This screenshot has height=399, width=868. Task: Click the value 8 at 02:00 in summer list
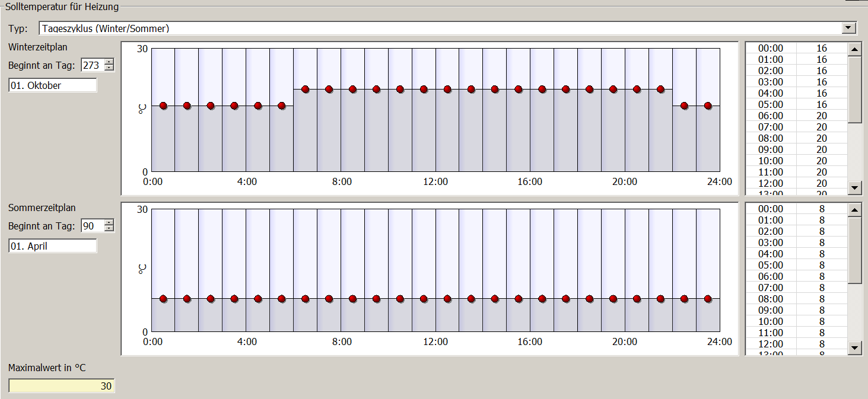[822, 231]
